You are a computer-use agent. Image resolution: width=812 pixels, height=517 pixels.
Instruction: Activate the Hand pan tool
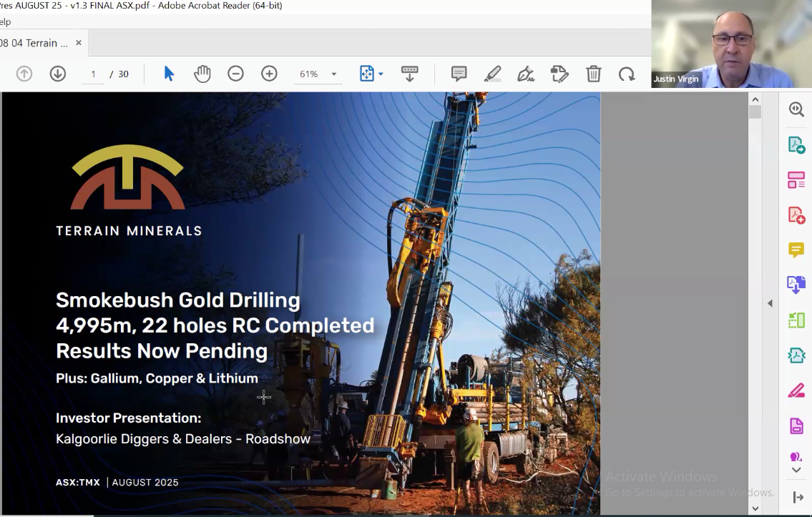pos(202,74)
